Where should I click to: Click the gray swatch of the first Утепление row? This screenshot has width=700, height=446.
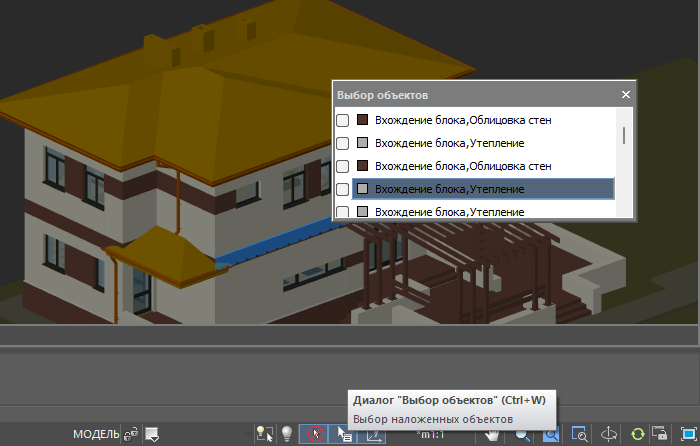click(x=362, y=142)
